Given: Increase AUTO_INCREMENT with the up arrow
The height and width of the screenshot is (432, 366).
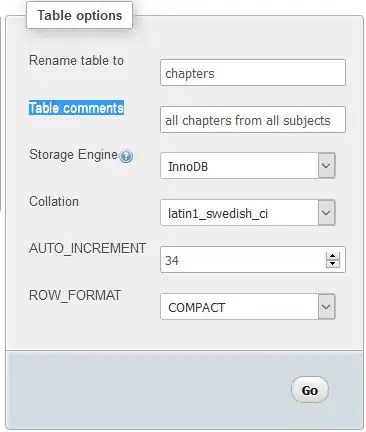Looking at the screenshot, I should (332, 256).
